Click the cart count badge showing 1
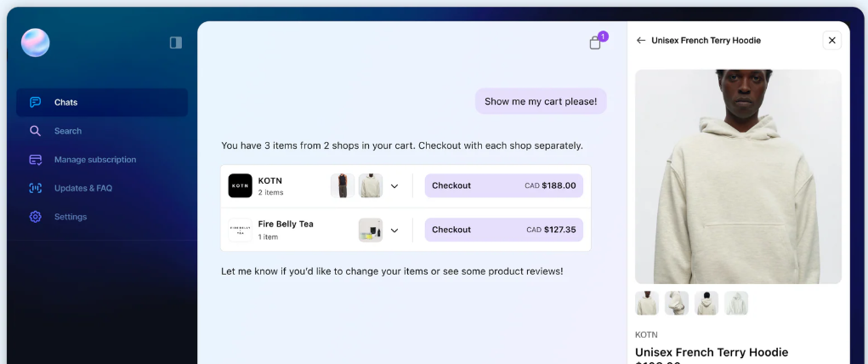The height and width of the screenshot is (364, 868). (604, 37)
